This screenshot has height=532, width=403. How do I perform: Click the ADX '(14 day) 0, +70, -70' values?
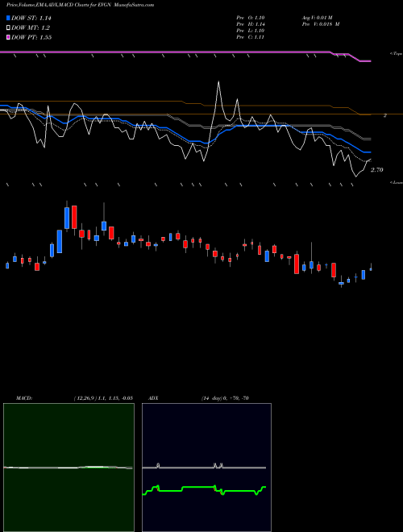click(225, 398)
